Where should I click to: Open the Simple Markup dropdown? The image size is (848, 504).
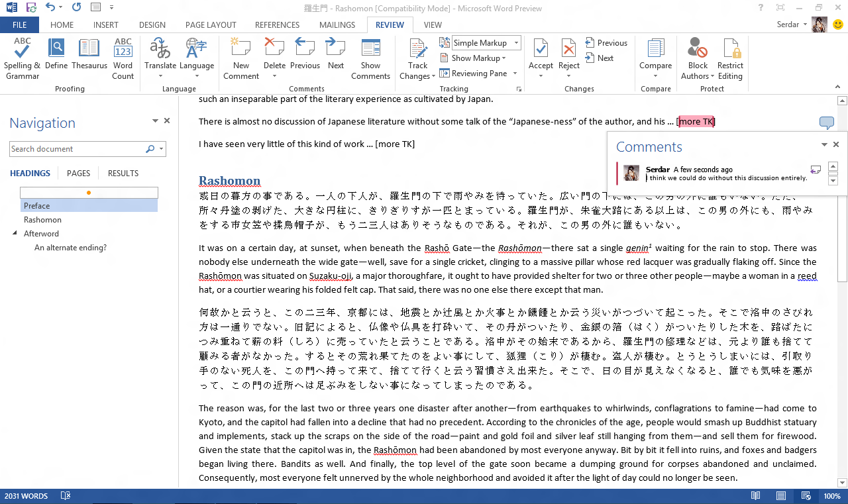pyautogui.click(x=486, y=43)
